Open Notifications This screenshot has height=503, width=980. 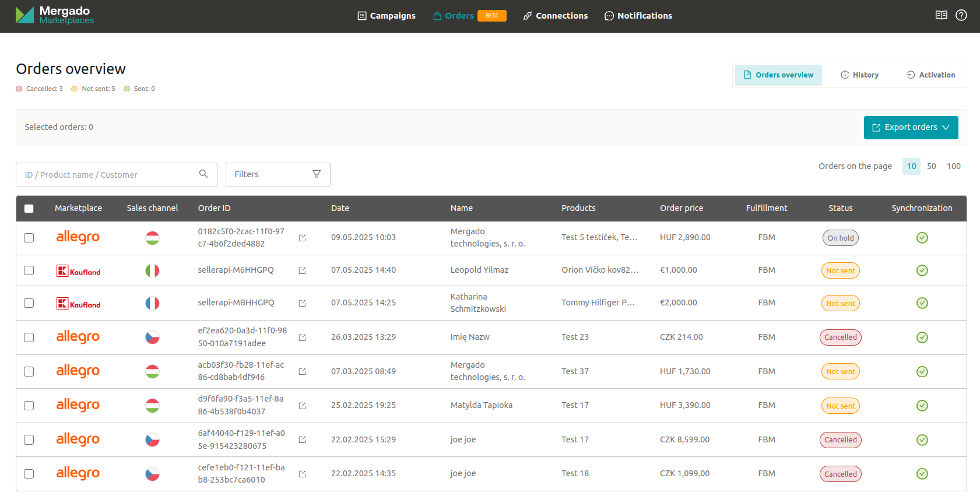tap(638, 16)
